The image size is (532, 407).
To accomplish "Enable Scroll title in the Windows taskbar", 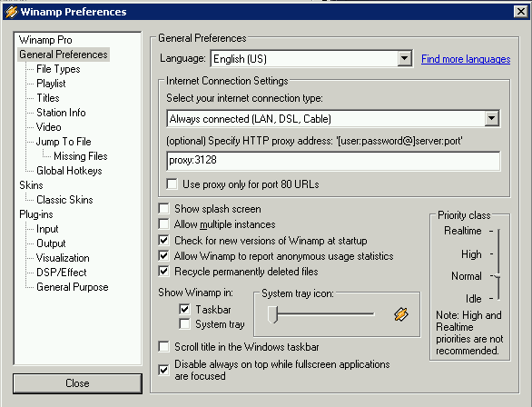I will tap(164, 346).
